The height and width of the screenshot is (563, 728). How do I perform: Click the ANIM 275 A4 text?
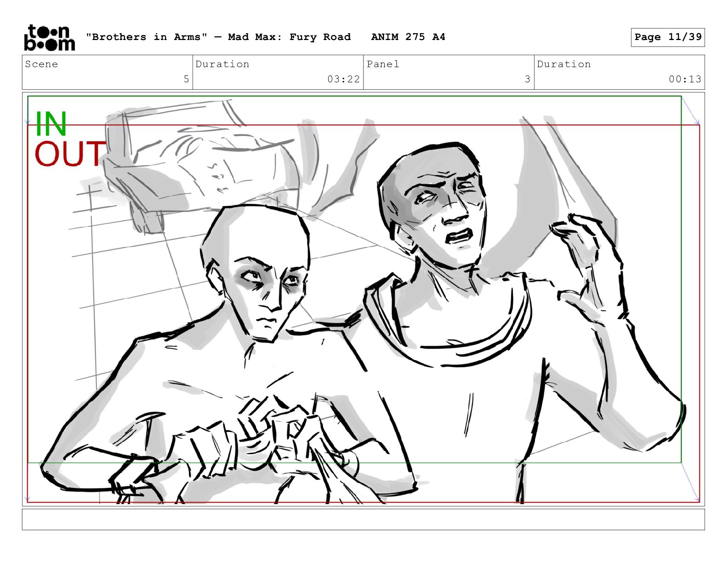(x=408, y=37)
